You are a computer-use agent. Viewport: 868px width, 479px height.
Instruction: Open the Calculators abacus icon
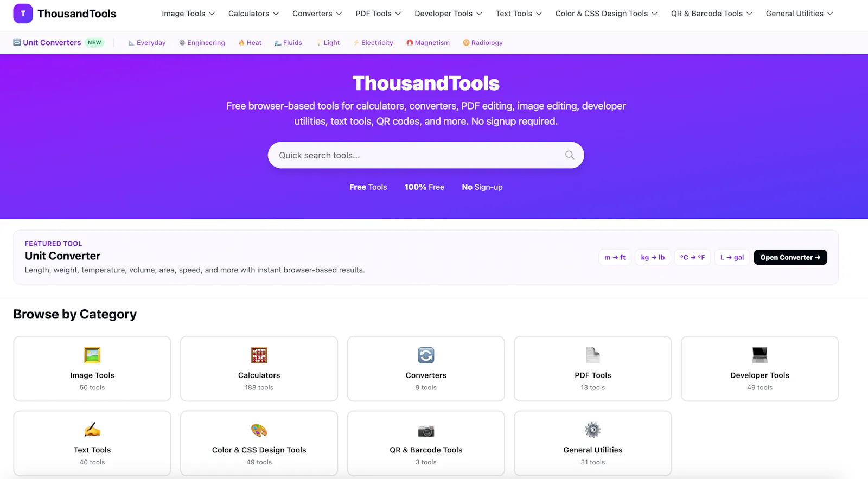coord(259,355)
